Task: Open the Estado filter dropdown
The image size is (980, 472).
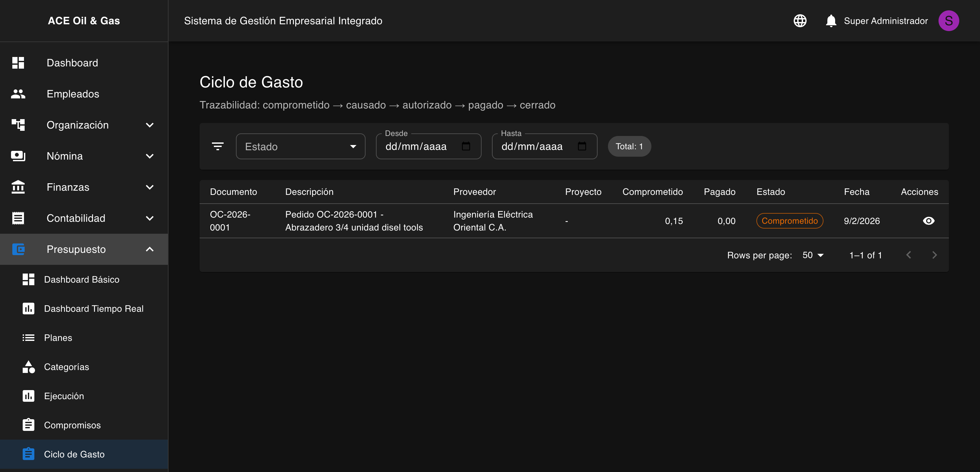Action: [300, 146]
